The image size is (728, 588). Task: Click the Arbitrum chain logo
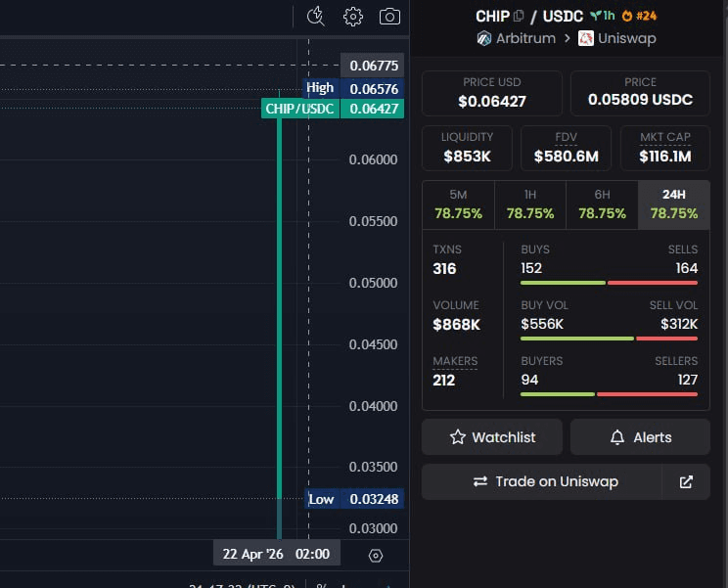(x=483, y=39)
